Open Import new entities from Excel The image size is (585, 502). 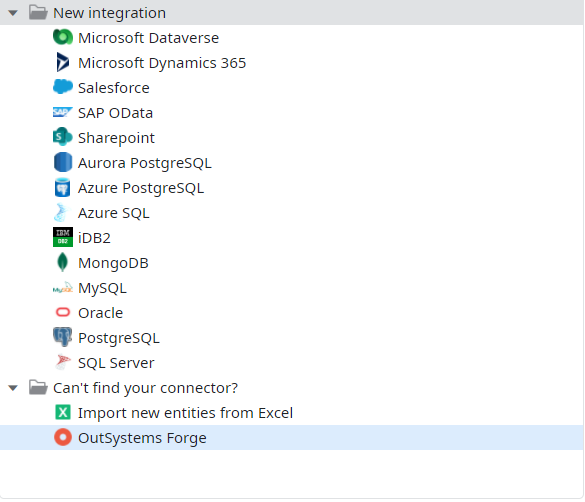(185, 413)
